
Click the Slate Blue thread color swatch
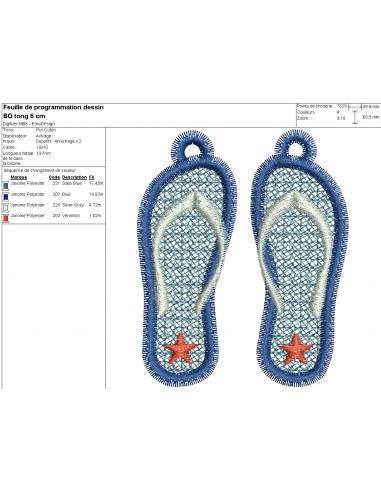pyautogui.click(x=6, y=185)
